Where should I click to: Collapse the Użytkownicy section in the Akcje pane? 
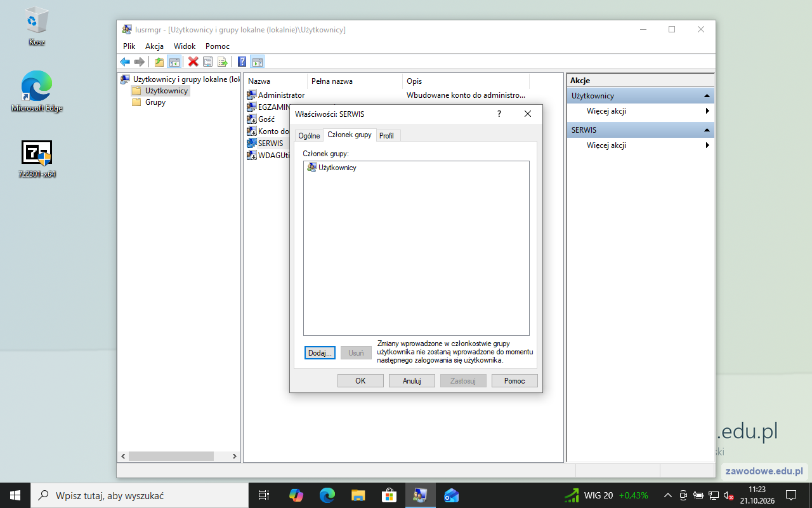(707, 96)
